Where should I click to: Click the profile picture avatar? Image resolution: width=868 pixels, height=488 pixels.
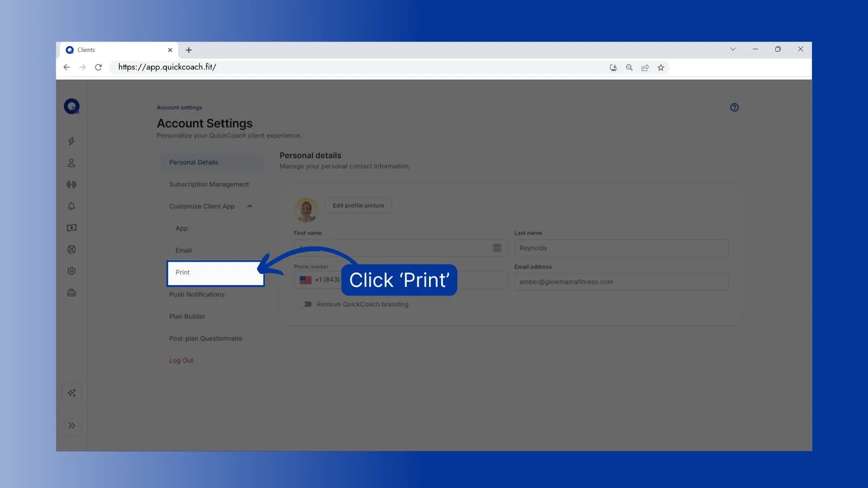(307, 209)
